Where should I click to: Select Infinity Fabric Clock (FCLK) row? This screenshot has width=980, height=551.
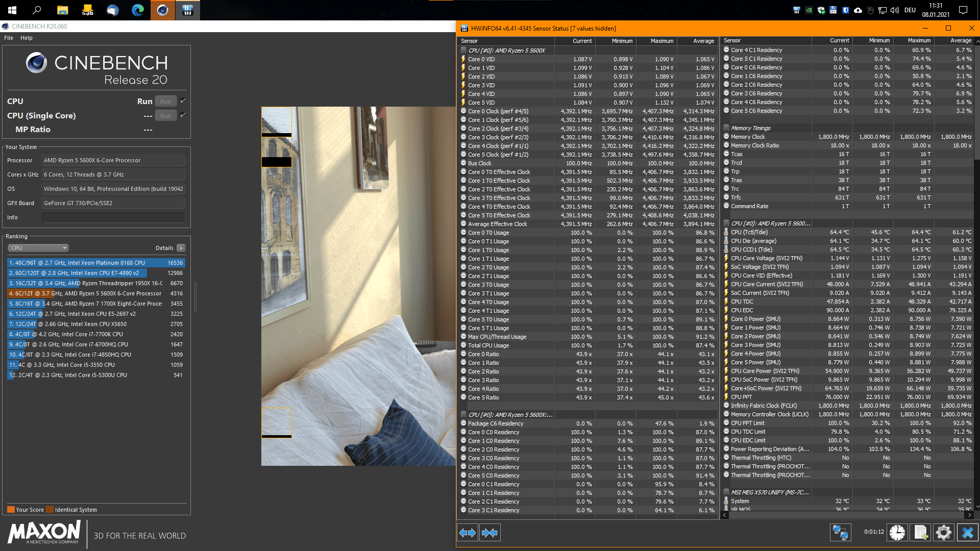pos(848,406)
